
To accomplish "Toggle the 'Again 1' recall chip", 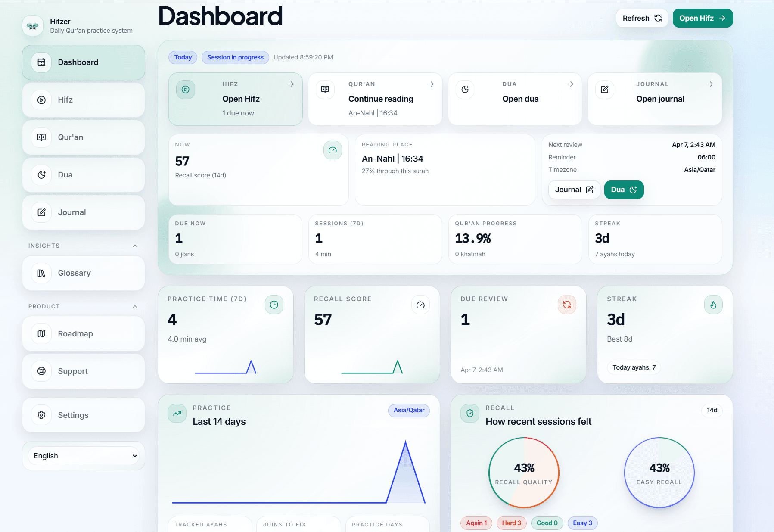I will click(476, 523).
